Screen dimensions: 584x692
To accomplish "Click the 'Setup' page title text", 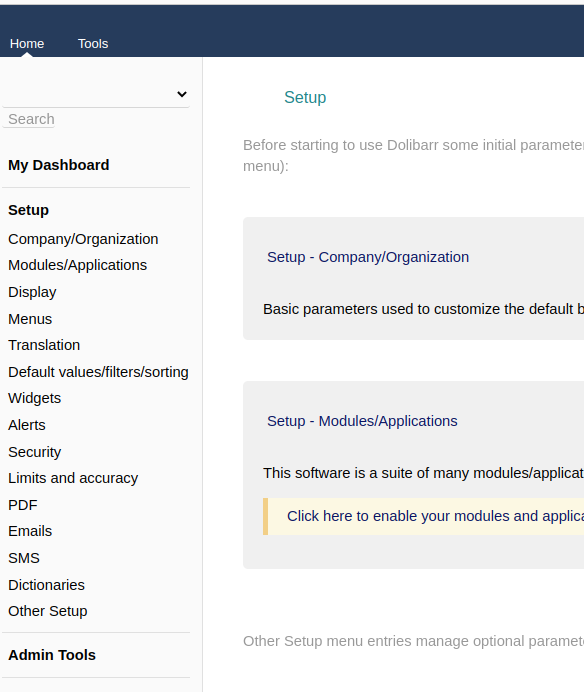I will click(x=305, y=98).
